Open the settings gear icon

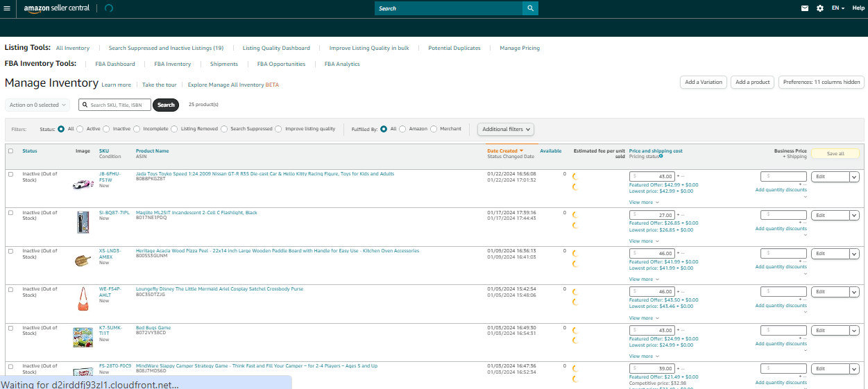820,8
